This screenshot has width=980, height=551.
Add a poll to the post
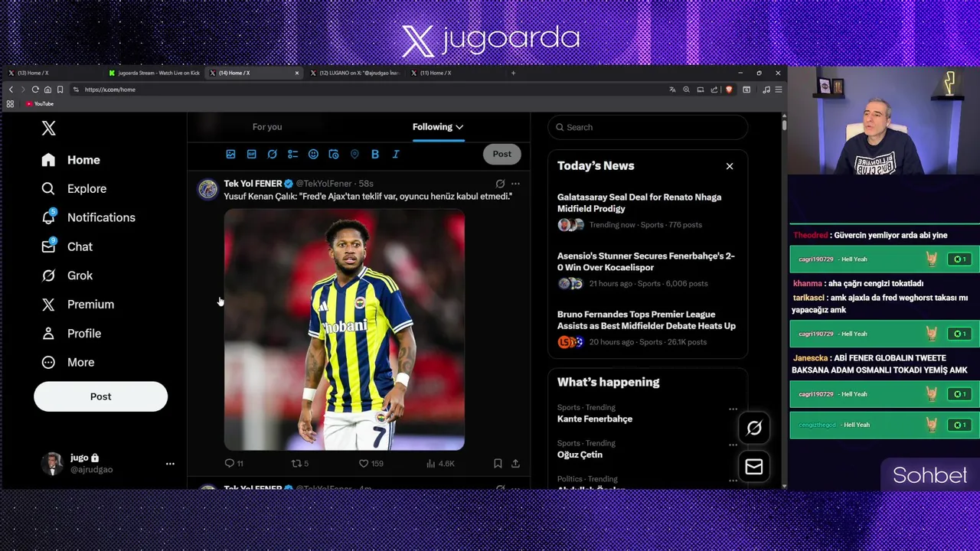(292, 155)
